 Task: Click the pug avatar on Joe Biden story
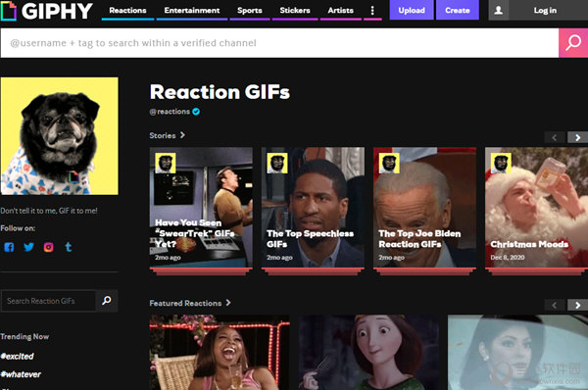coord(389,163)
